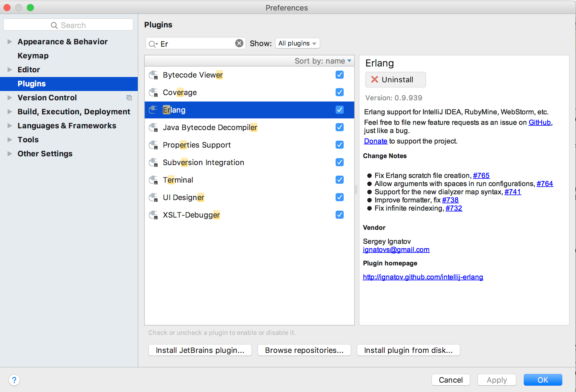This screenshot has height=392, width=576.
Task: Select Java Bytecode Decompiler in plugin list
Action: (x=210, y=127)
